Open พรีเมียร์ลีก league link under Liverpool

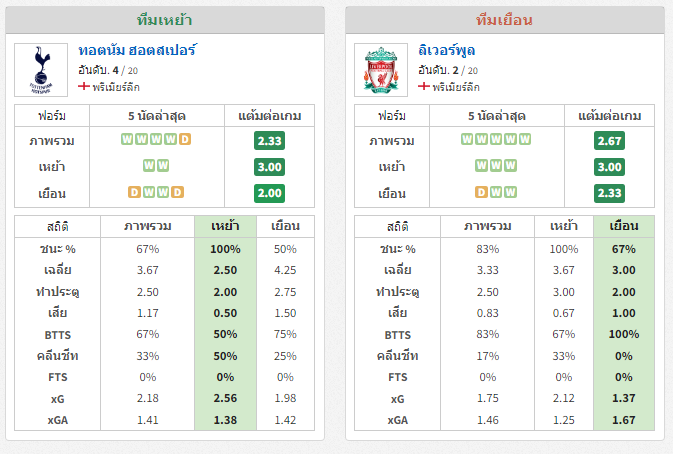tap(456, 87)
